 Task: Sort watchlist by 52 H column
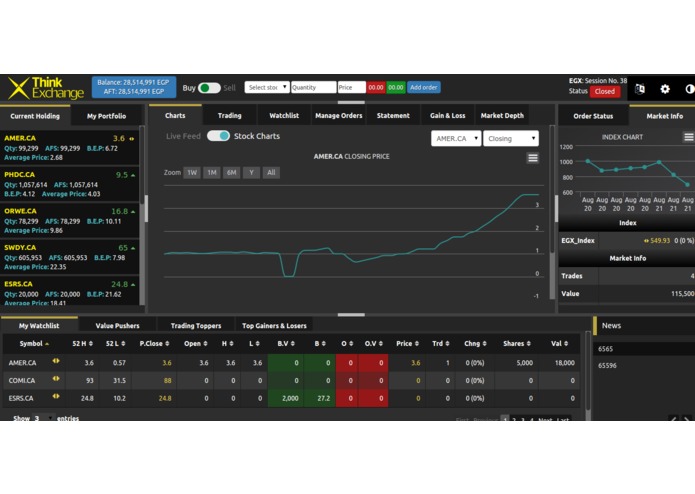tap(82, 343)
